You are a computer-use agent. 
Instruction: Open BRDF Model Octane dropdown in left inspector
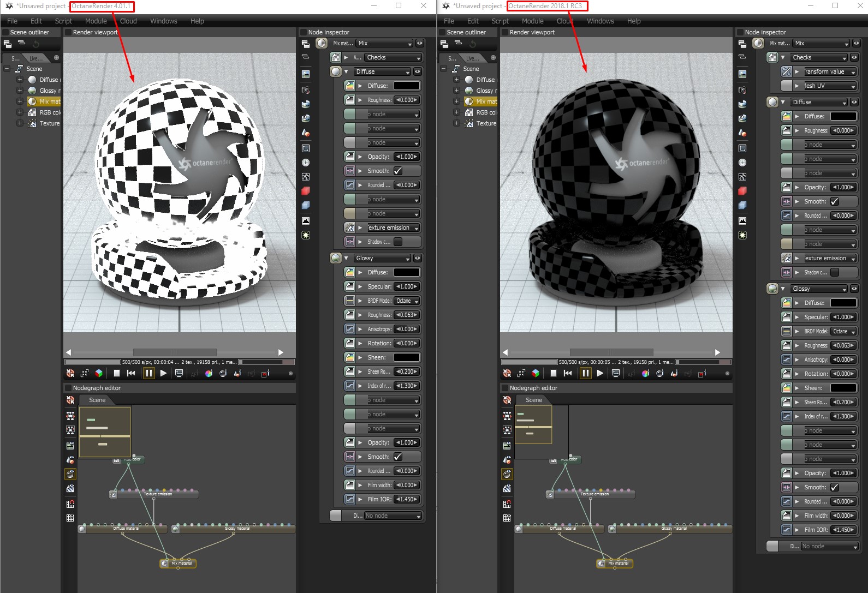pos(407,301)
